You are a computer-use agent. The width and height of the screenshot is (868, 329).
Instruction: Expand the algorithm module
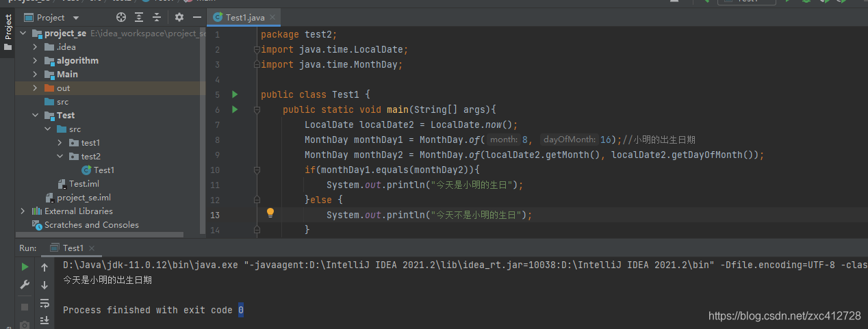tap(36, 61)
